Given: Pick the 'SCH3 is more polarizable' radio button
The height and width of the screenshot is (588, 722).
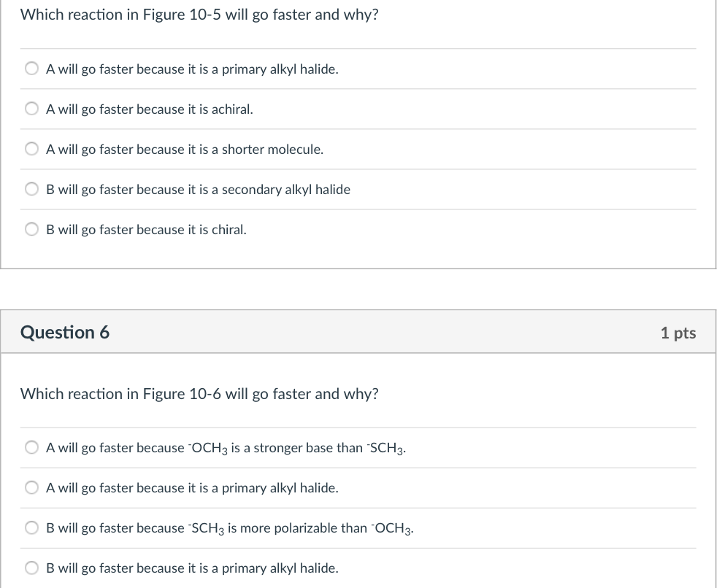Looking at the screenshot, I should click(x=32, y=528).
